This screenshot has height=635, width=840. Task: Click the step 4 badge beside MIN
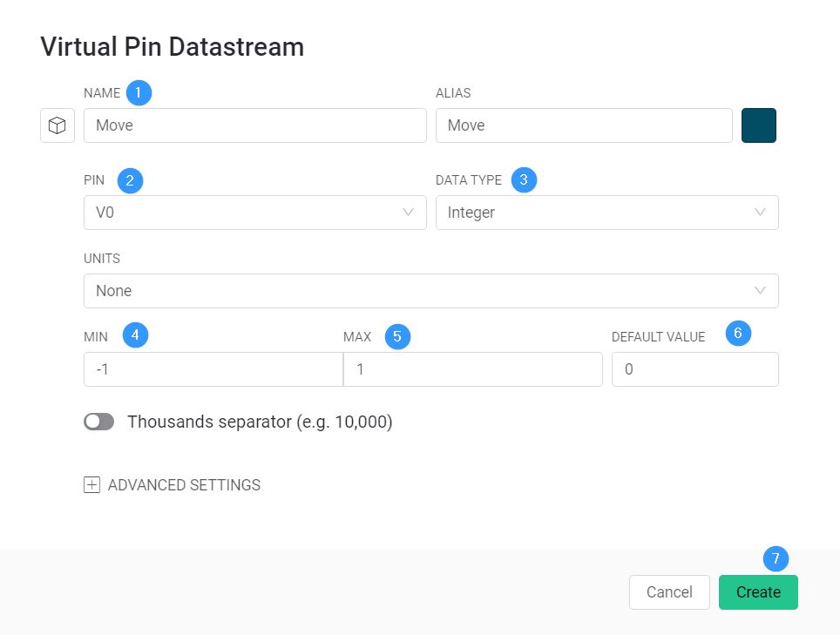(x=136, y=335)
